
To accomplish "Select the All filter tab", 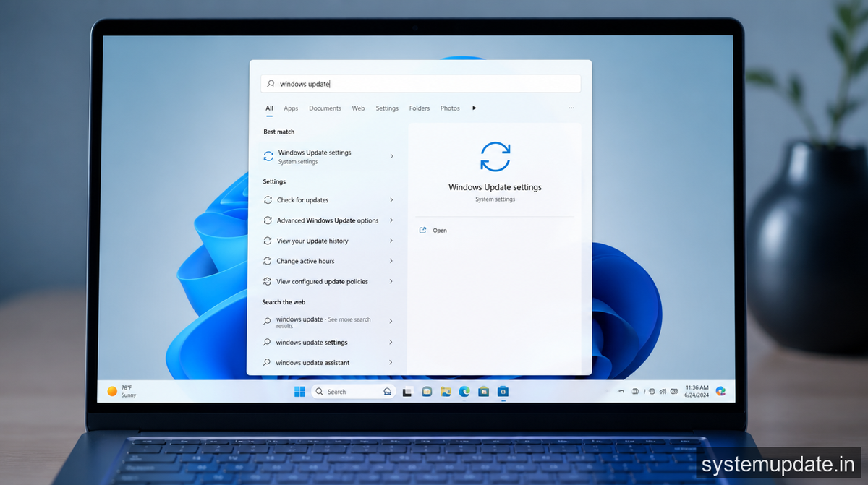I will pos(269,108).
